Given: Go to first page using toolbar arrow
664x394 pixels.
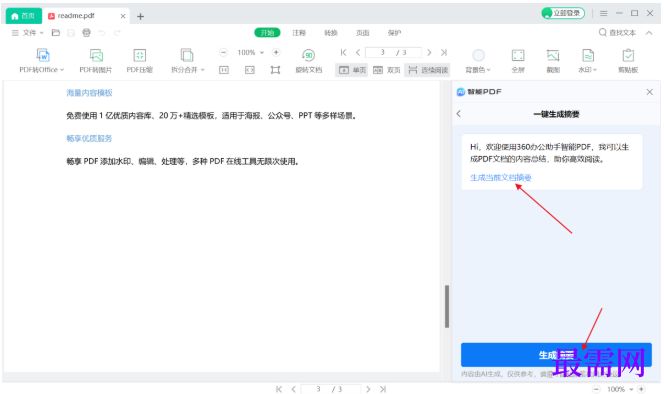Looking at the screenshot, I should pos(343,52).
